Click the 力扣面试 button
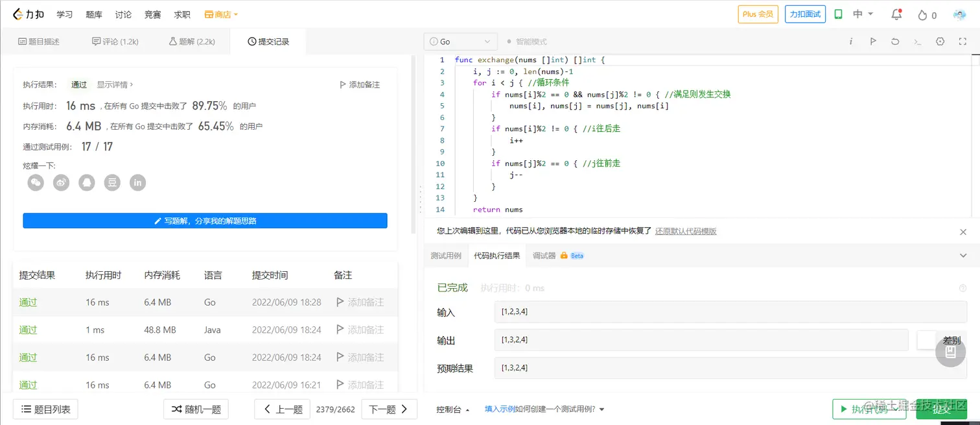980x425 pixels. [x=805, y=14]
